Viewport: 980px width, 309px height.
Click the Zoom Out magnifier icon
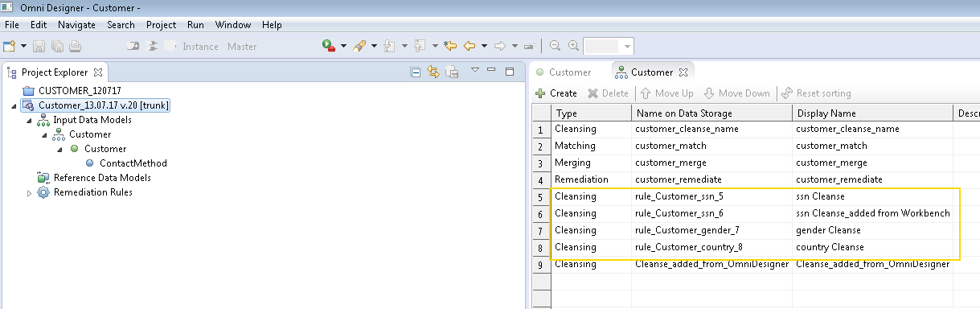(x=555, y=46)
